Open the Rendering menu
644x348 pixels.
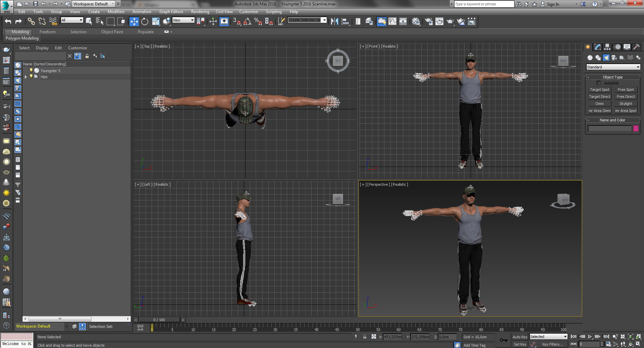click(200, 12)
